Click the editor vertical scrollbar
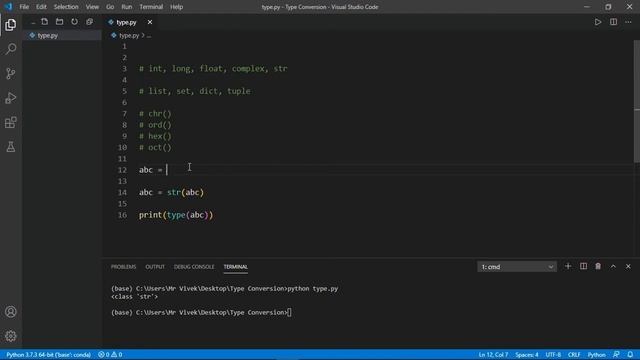640x360 pixels. (x=637, y=101)
